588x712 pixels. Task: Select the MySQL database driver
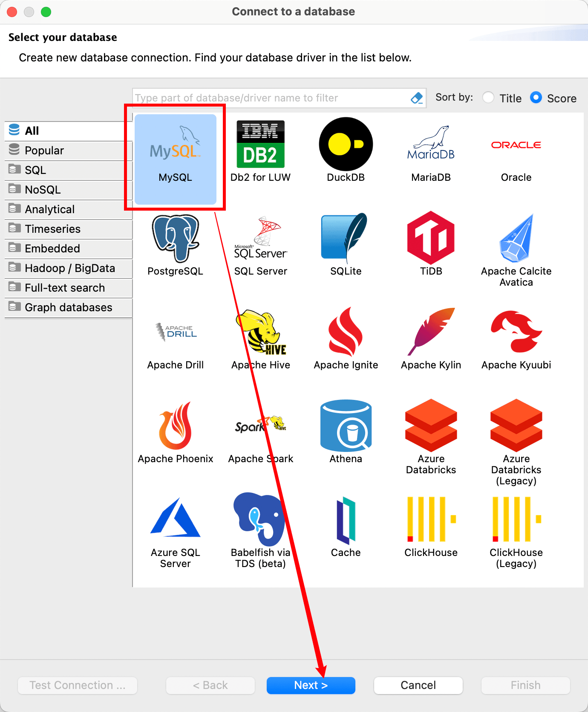(175, 159)
